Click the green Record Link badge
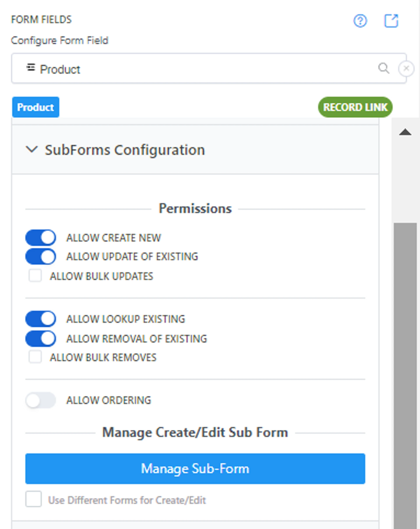 click(x=355, y=107)
